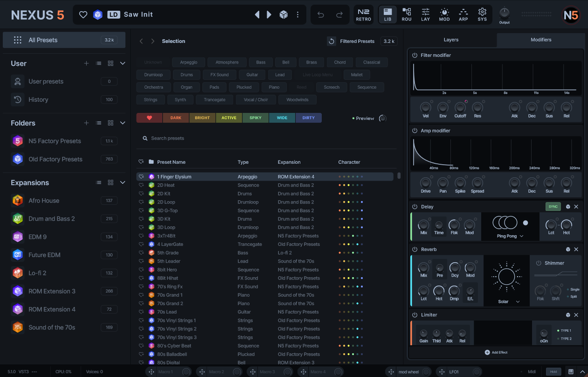The image size is (588, 377).
Task: Go back in selection history arrow
Action: click(141, 41)
